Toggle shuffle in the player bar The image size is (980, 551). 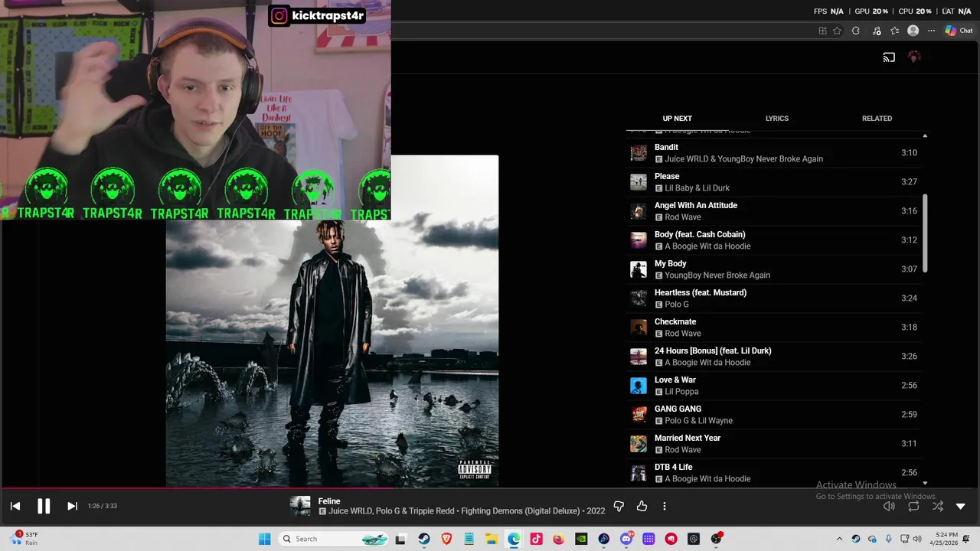pos(938,507)
